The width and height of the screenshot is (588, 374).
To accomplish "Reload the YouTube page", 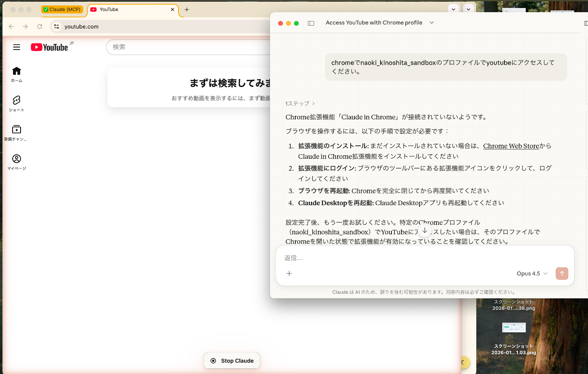I will click(x=39, y=26).
